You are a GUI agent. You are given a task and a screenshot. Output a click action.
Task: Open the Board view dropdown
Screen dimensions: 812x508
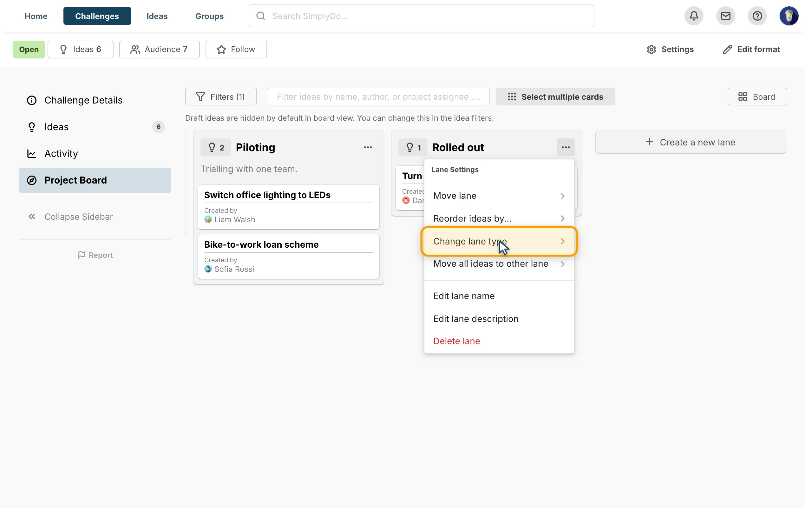pos(757,97)
